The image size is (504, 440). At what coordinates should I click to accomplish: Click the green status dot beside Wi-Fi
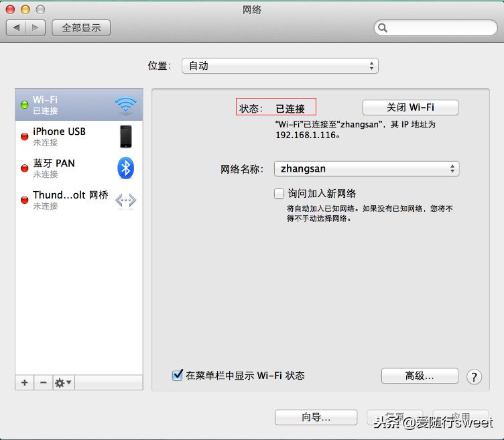tap(24, 105)
